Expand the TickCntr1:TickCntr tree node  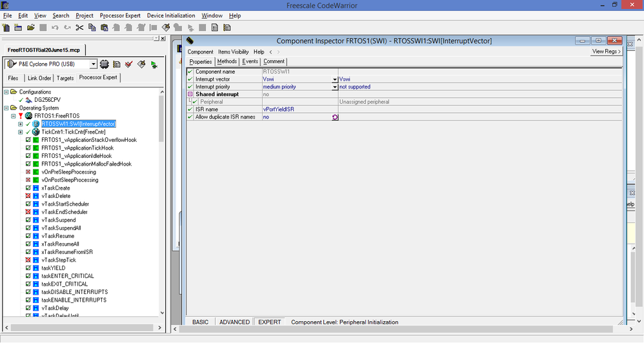point(21,132)
